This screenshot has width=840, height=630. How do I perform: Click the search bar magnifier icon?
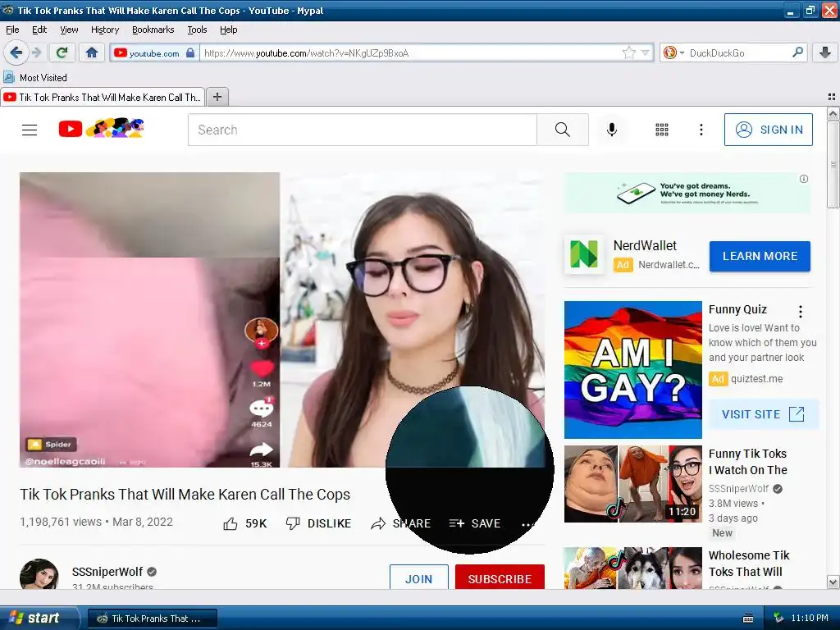(x=797, y=52)
